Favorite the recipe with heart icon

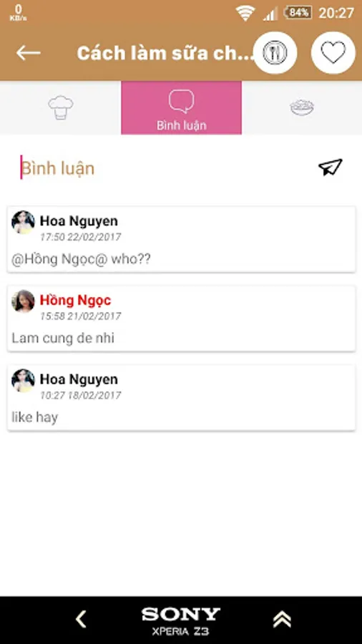(333, 53)
